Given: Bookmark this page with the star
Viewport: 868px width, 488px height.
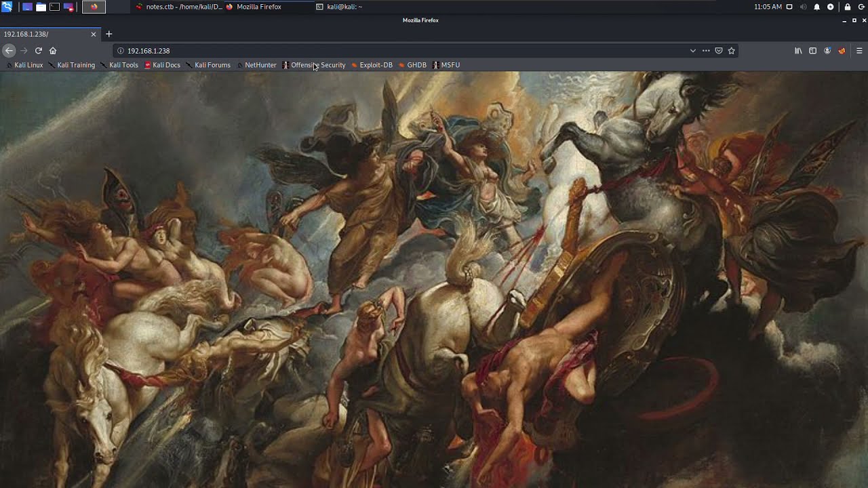Looking at the screenshot, I should (x=731, y=51).
